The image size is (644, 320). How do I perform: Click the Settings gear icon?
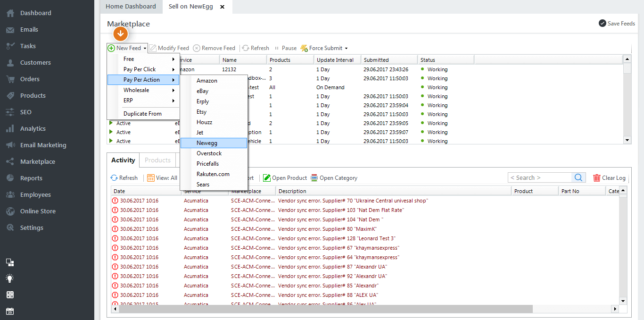(10, 228)
